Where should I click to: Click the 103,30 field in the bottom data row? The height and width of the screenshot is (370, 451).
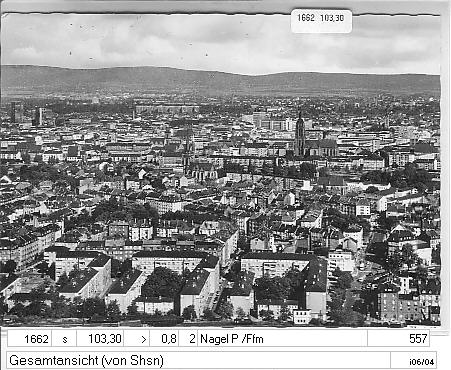tap(100, 339)
